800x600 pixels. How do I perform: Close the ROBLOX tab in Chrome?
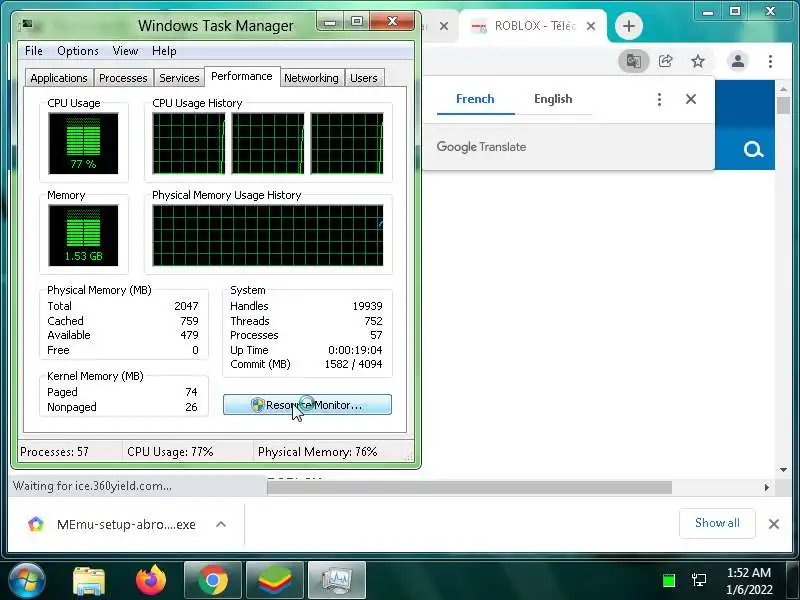(x=591, y=26)
